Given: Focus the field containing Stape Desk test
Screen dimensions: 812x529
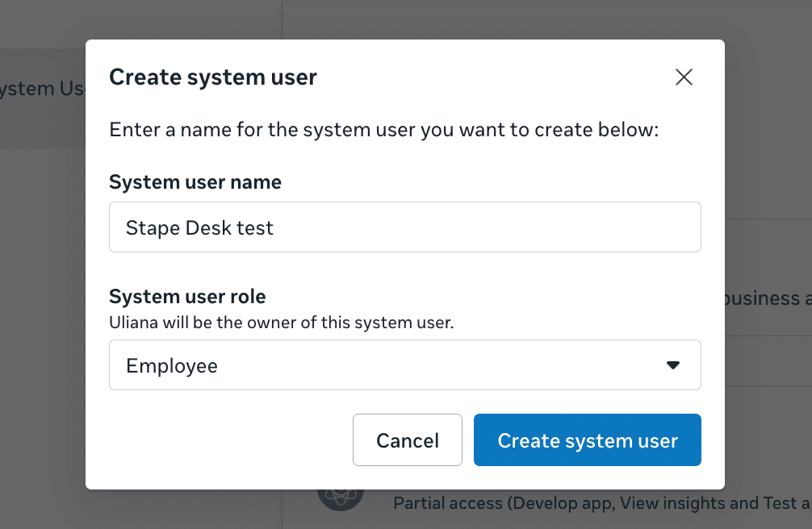Looking at the screenshot, I should 404,227.
